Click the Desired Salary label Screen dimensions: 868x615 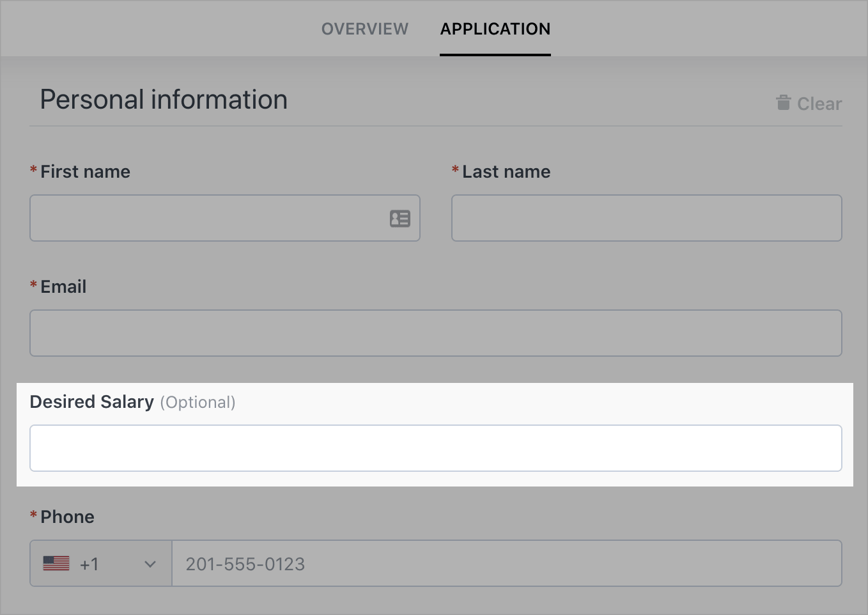pyautogui.click(x=92, y=401)
